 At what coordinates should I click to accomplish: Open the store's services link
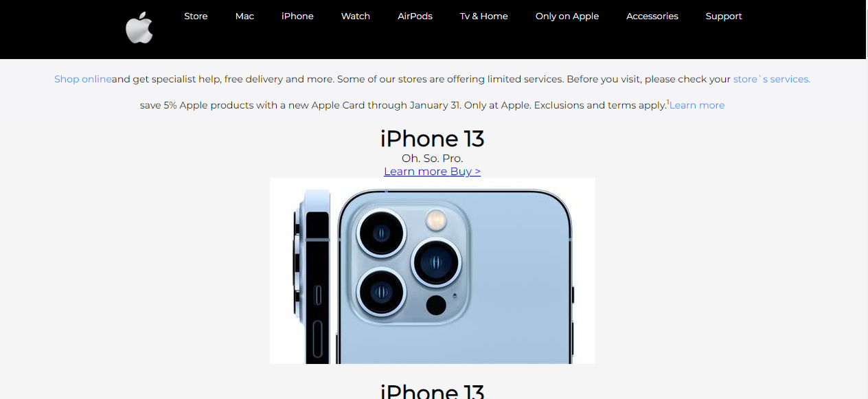click(772, 79)
